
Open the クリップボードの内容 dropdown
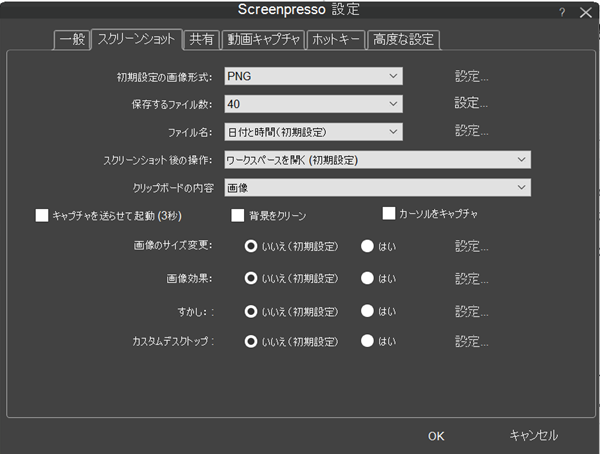point(377,188)
